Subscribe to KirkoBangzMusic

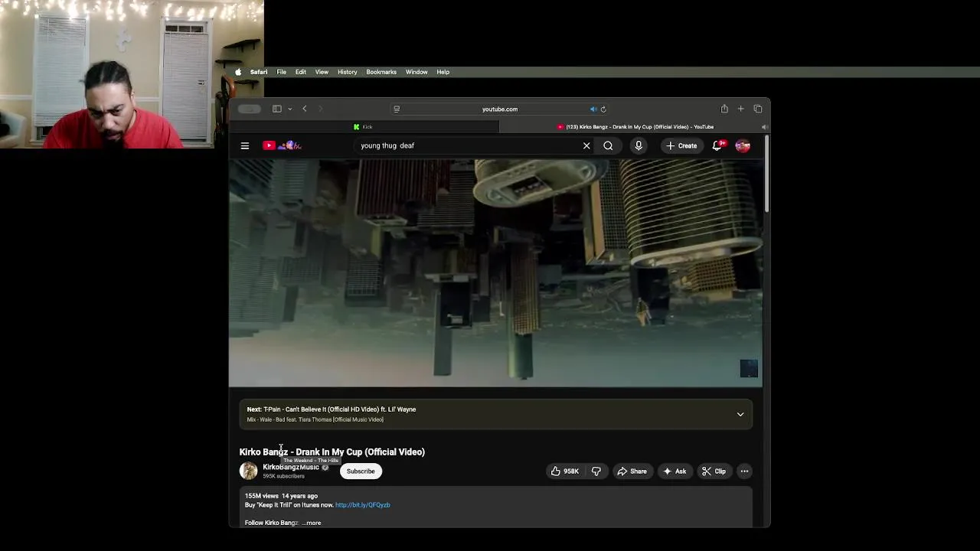(x=361, y=471)
